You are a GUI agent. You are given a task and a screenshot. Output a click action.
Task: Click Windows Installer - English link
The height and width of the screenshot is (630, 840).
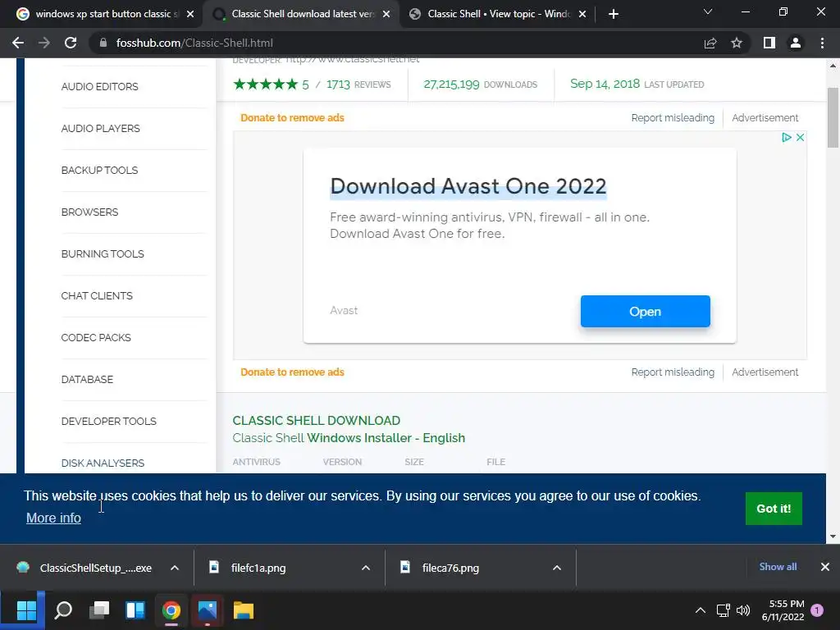coord(386,438)
